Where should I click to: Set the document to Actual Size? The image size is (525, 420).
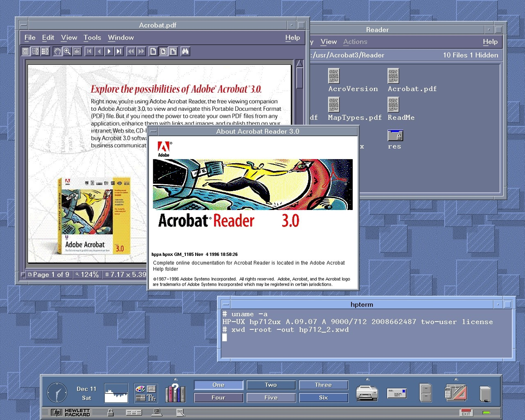153,51
